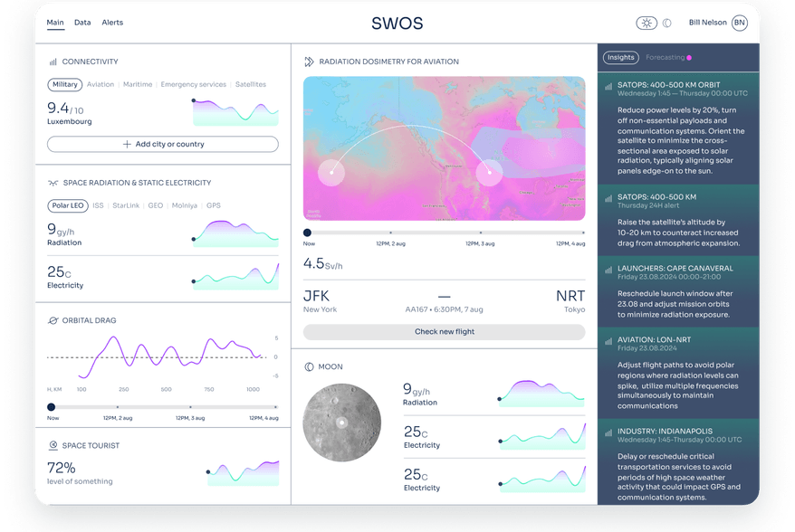This screenshot has height=532, width=795.
Task: Select the StarLink orbit filter
Action: tap(127, 205)
